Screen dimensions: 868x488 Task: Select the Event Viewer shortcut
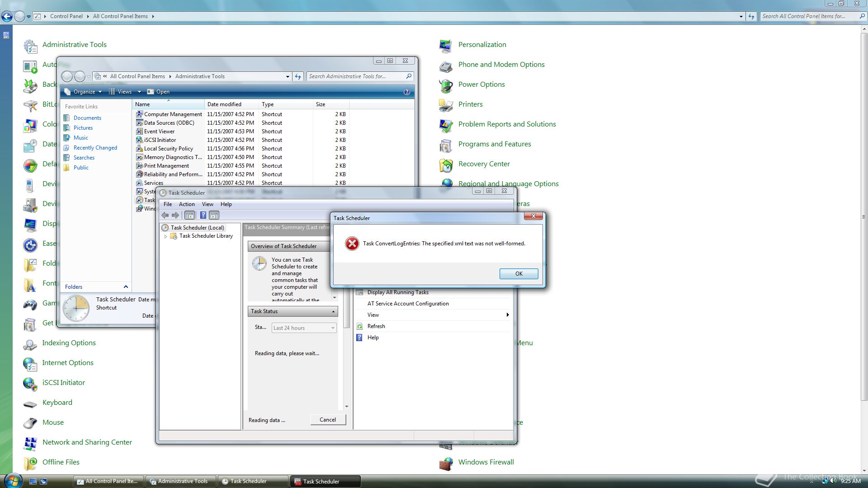coord(159,131)
